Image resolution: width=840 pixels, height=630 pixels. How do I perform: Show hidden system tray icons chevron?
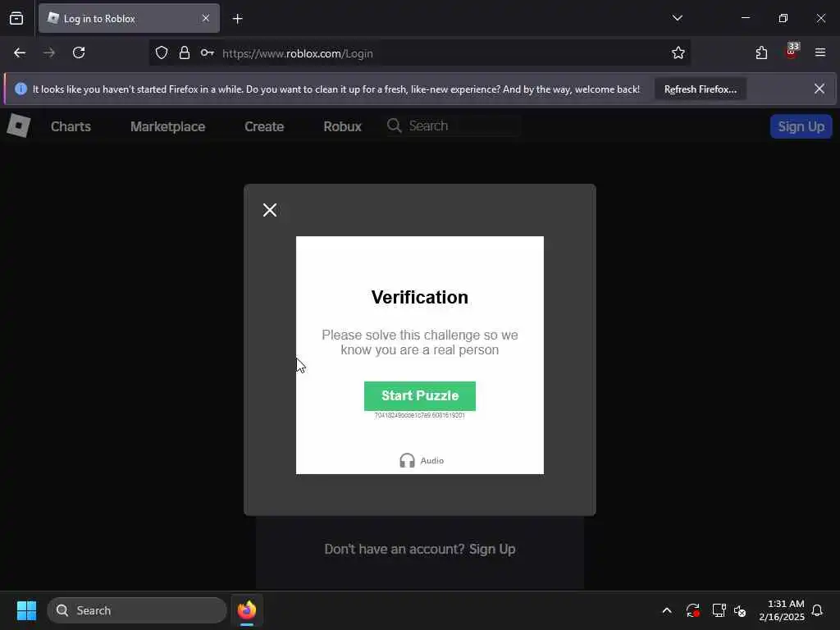[x=667, y=610]
